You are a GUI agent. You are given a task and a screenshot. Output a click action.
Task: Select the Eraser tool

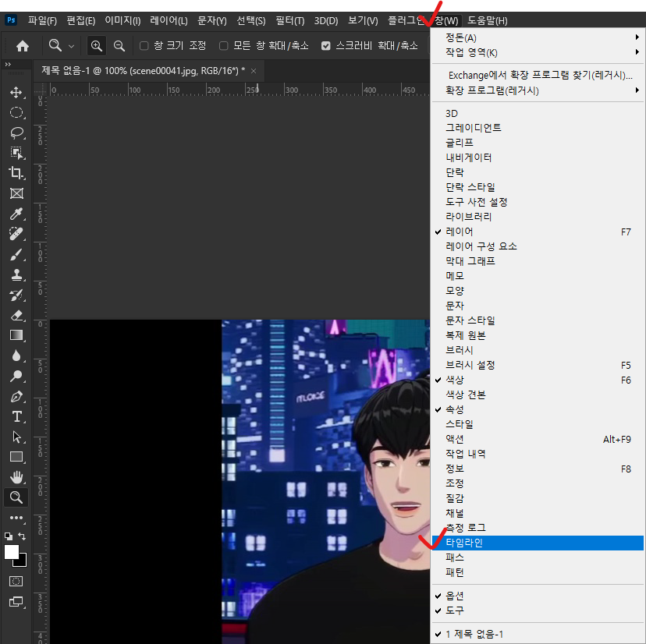tap(16, 316)
